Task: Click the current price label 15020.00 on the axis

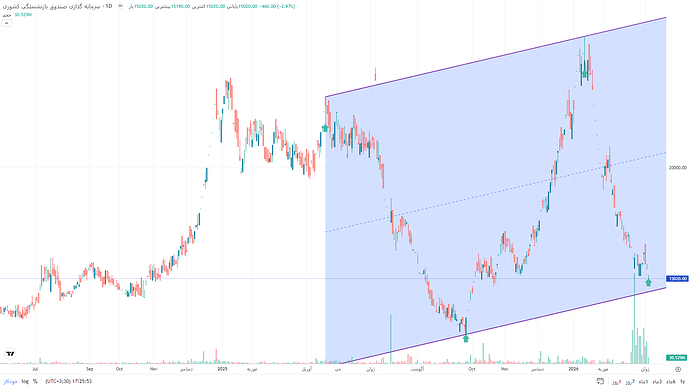Action: coord(677,278)
